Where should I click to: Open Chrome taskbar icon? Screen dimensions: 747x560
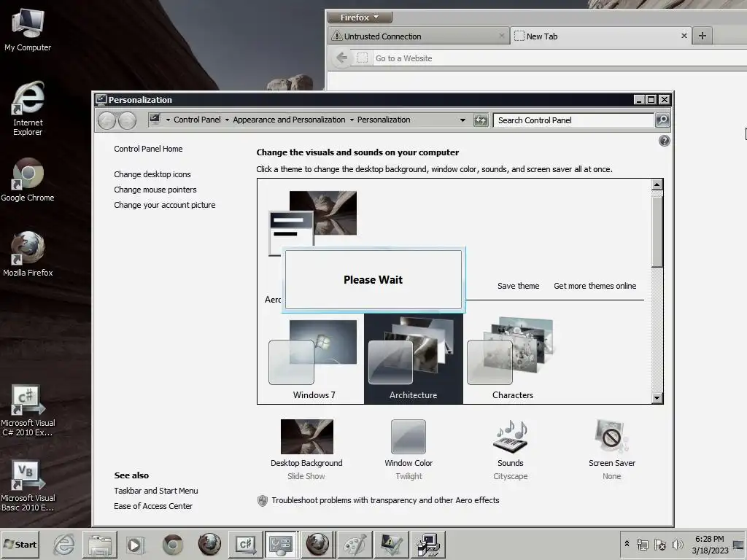pos(172,544)
